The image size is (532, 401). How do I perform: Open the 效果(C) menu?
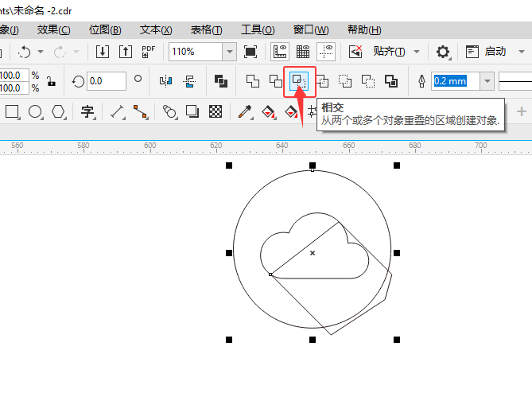(x=53, y=30)
